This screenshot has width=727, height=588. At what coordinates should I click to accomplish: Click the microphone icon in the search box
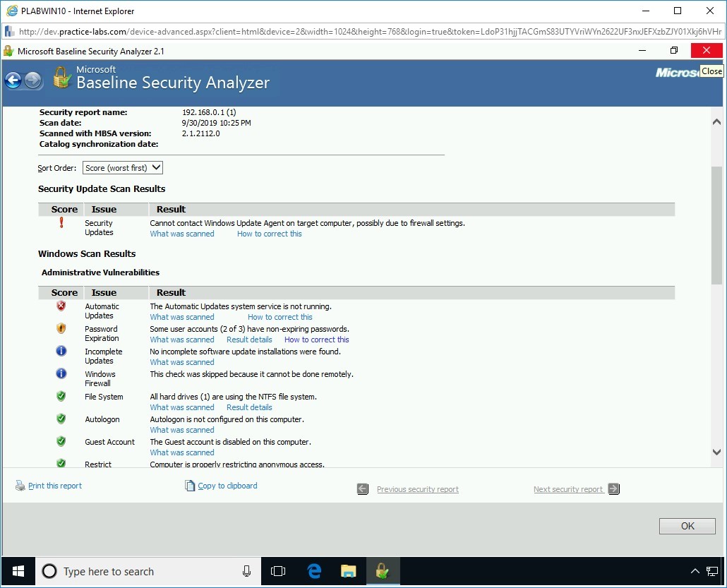246,571
